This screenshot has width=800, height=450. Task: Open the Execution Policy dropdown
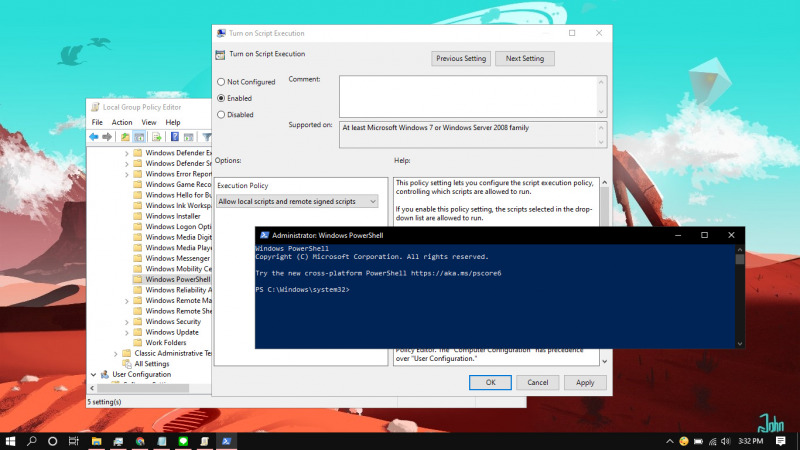coord(297,202)
